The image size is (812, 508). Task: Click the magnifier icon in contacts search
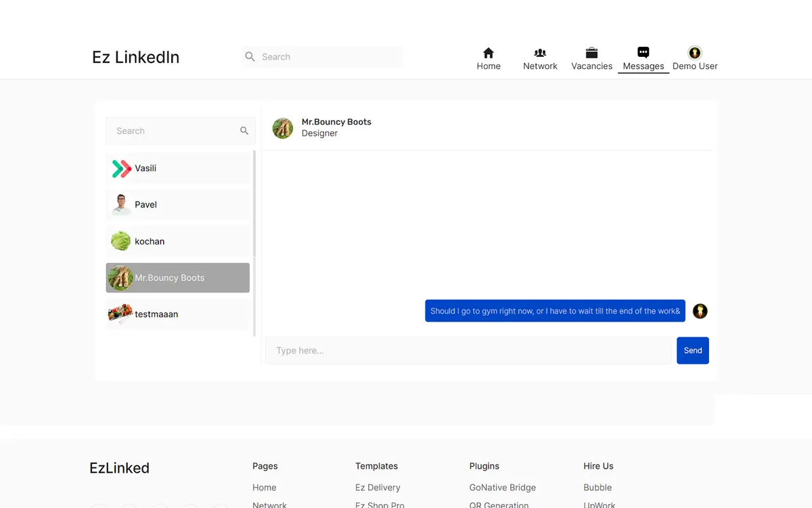click(244, 131)
